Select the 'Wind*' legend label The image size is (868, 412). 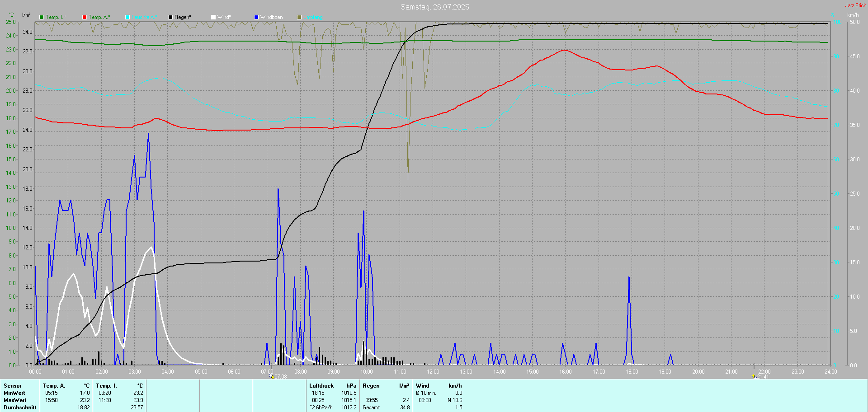pyautogui.click(x=224, y=17)
